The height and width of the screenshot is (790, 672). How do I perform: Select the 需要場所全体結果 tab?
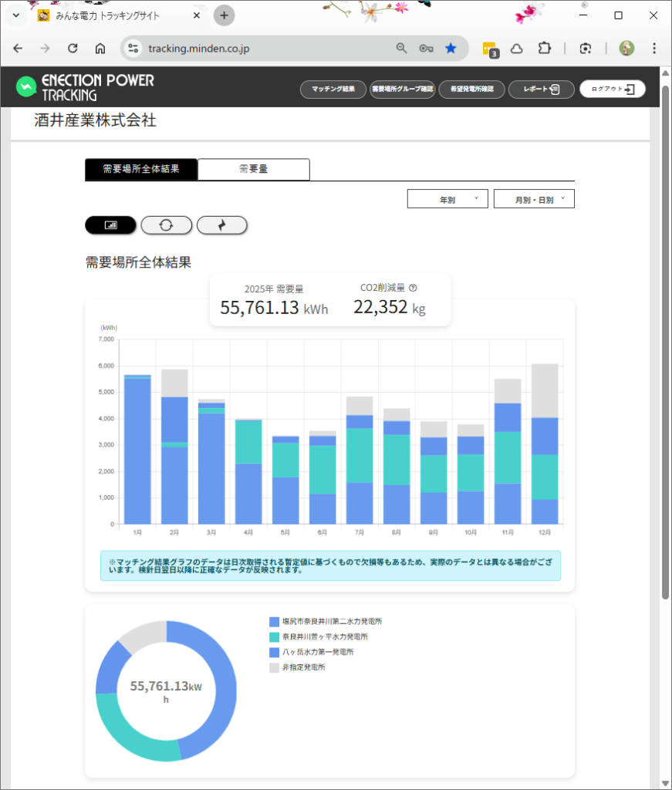pyautogui.click(x=141, y=169)
